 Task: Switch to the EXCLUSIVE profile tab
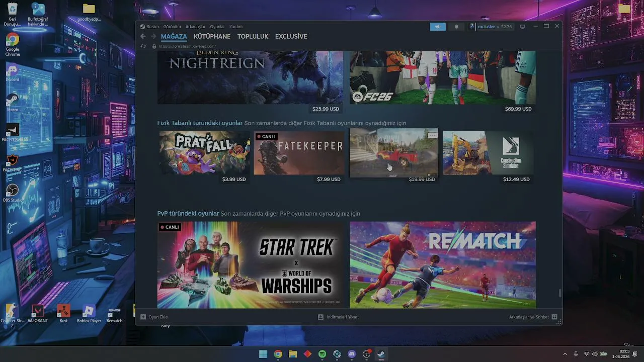[x=291, y=37]
